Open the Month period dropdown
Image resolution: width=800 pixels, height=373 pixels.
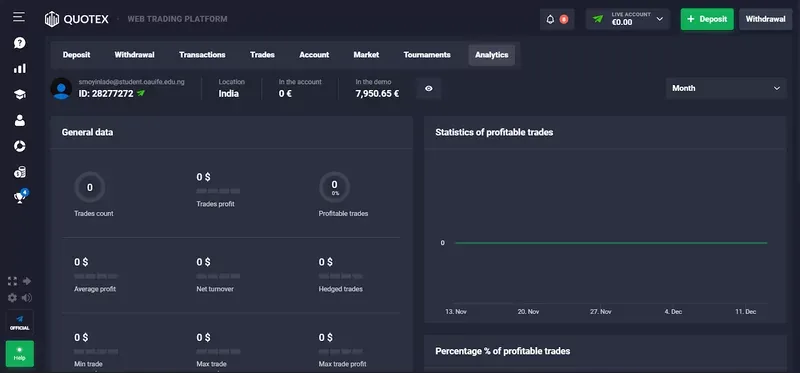[x=726, y=88]
